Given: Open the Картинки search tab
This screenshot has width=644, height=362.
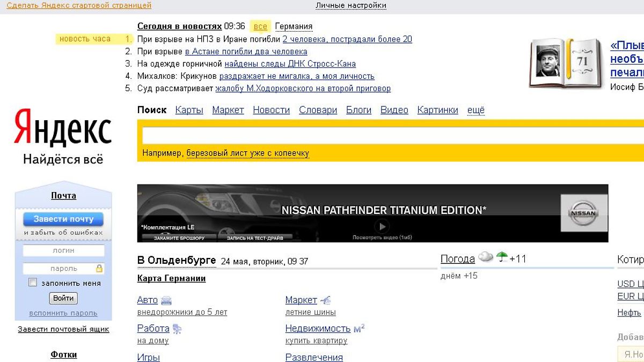Looking at the screenshot, I should 437,110.
